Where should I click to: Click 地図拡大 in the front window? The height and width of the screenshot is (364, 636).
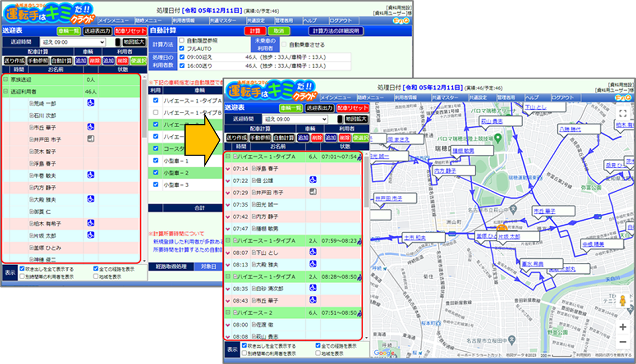(x=356, y=119)
